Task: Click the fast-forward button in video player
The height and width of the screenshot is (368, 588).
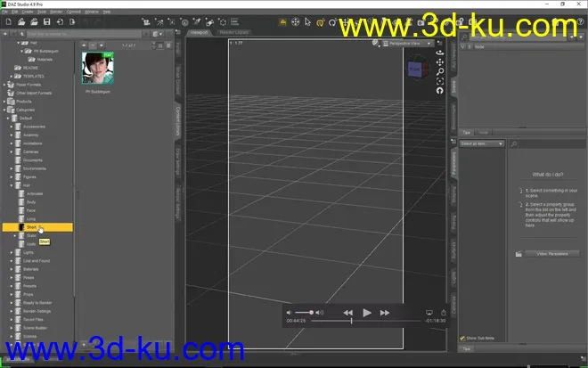Action: 385,312
